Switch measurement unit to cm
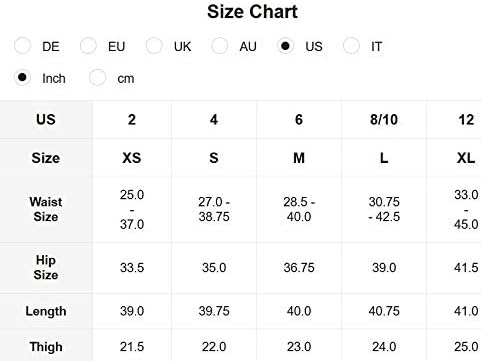This screenshot has height=361, width=482. pyautogui.click(x=97, y=78)
